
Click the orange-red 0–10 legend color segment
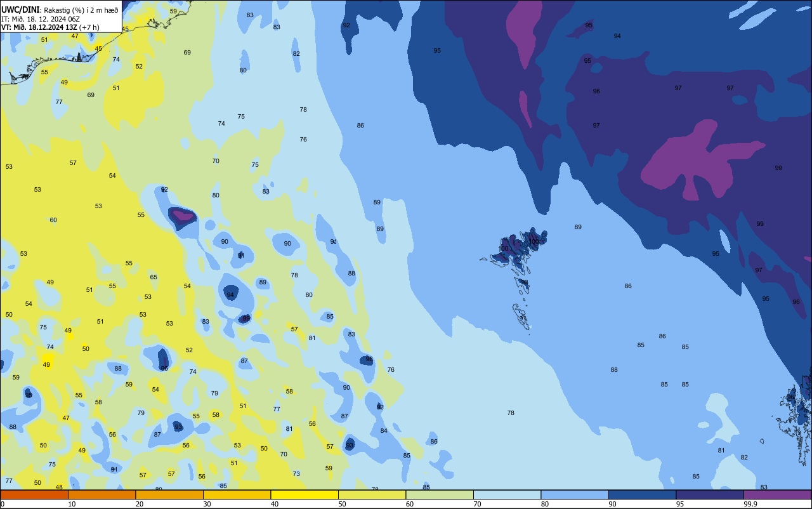coord(34,494)
